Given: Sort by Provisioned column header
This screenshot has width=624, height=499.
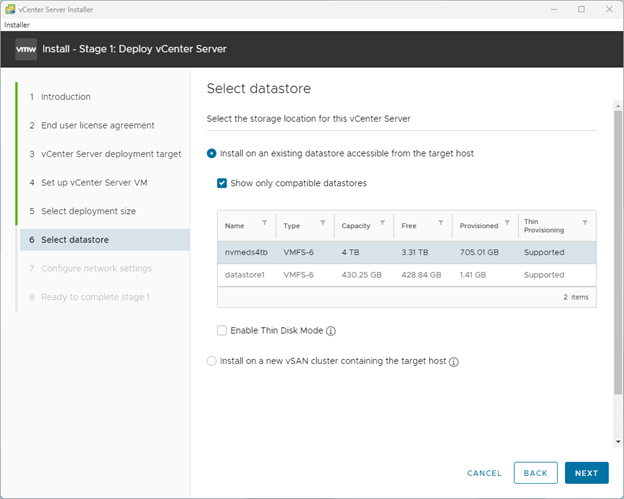Looking at the screenshot, I should [x=479, y=226].
